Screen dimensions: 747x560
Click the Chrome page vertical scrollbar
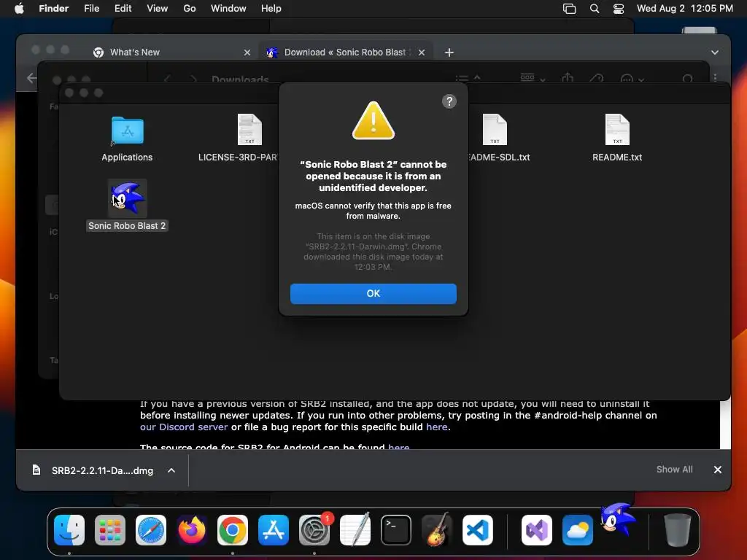725,424
